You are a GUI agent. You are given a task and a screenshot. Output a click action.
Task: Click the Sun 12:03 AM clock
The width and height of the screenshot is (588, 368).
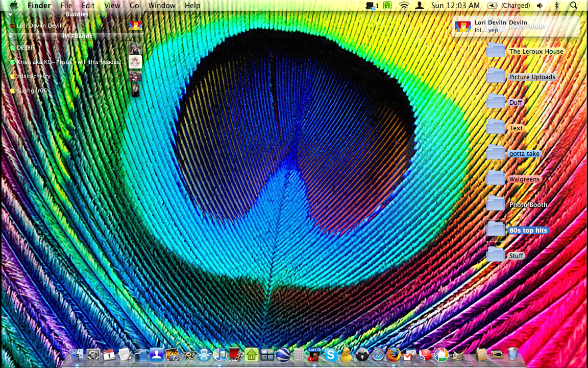(455, 5)
